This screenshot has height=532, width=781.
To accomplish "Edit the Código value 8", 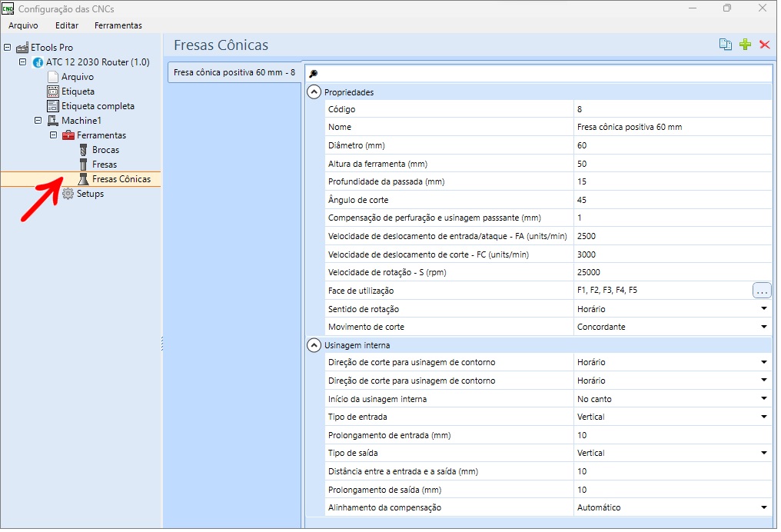I will pyautogui.click(x=673, y=109).
